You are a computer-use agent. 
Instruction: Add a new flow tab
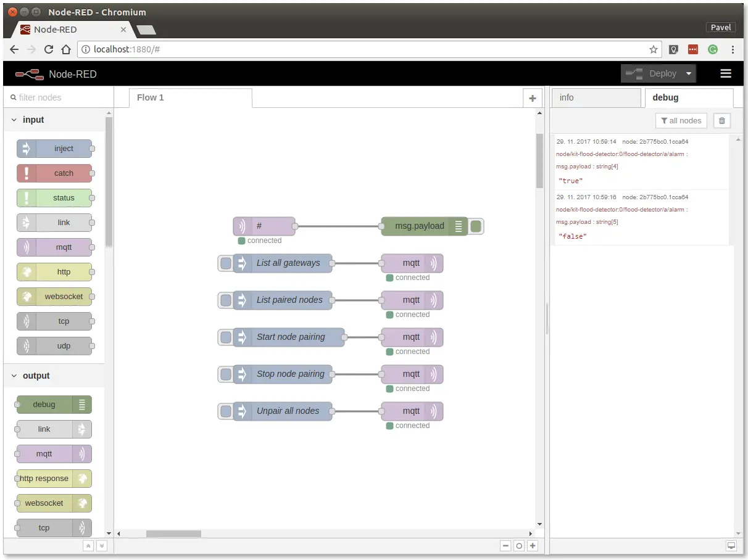[x=533, y=98]
